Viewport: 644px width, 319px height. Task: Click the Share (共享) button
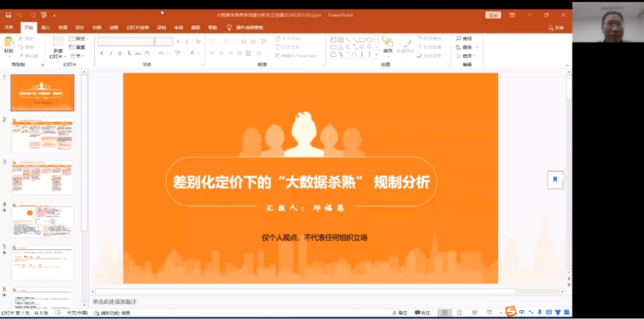coord(556,28)
